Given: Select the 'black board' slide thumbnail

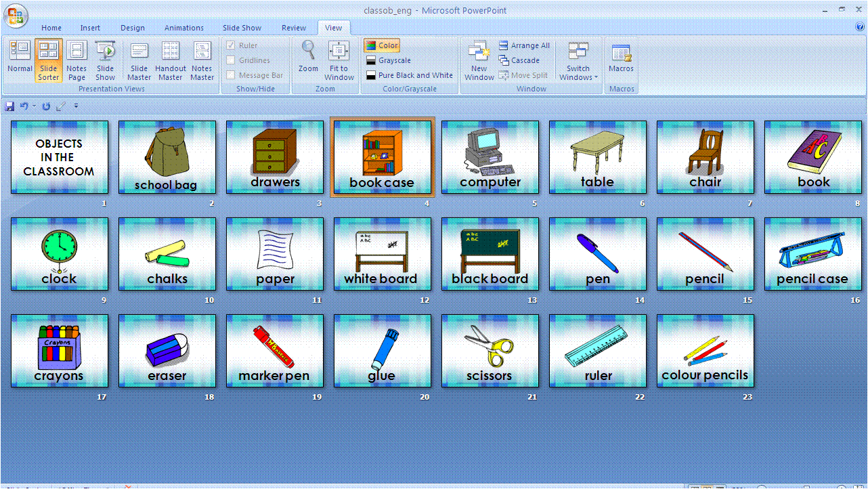Looking at the screenshot, I should click(x=490, y=254).
